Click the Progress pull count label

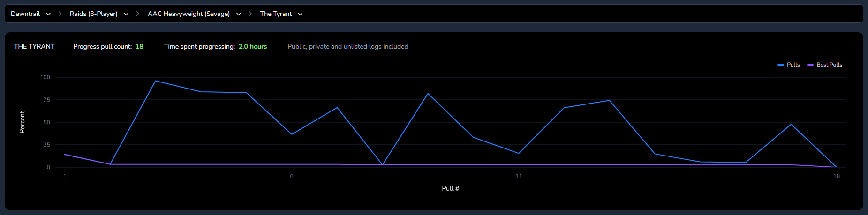[103, 46]
